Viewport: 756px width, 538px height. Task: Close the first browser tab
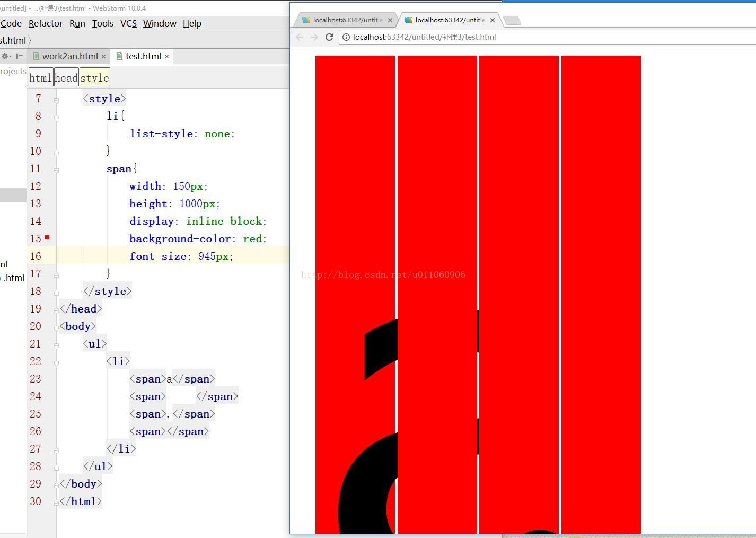[390, 20]
